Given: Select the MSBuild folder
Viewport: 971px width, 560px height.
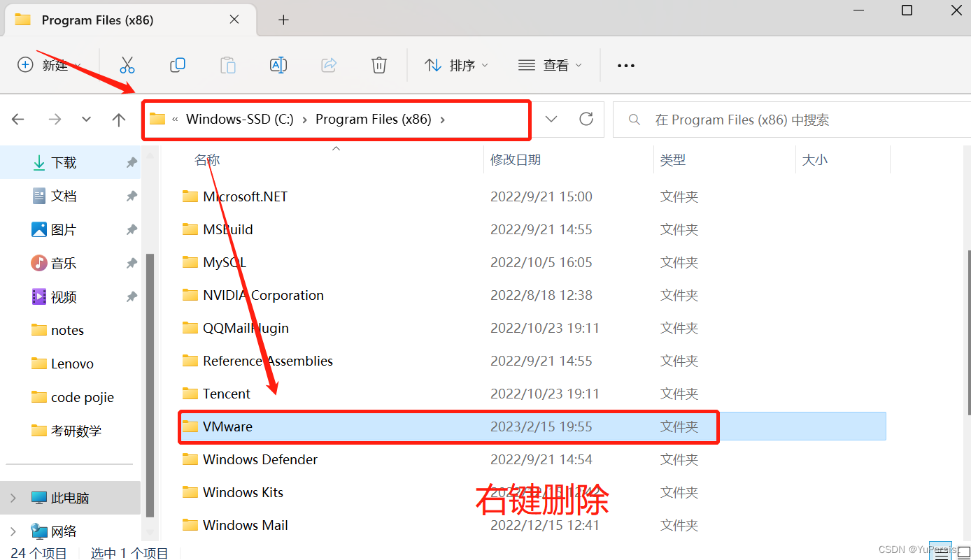Looking at the screenshot, I should point(228,229).
